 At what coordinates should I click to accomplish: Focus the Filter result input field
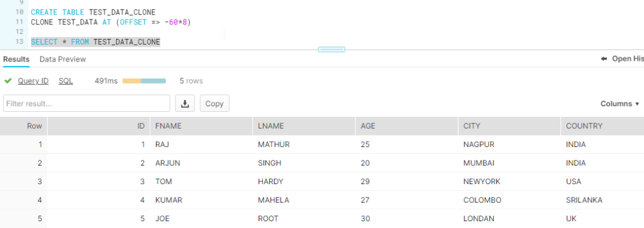point(87,104)
